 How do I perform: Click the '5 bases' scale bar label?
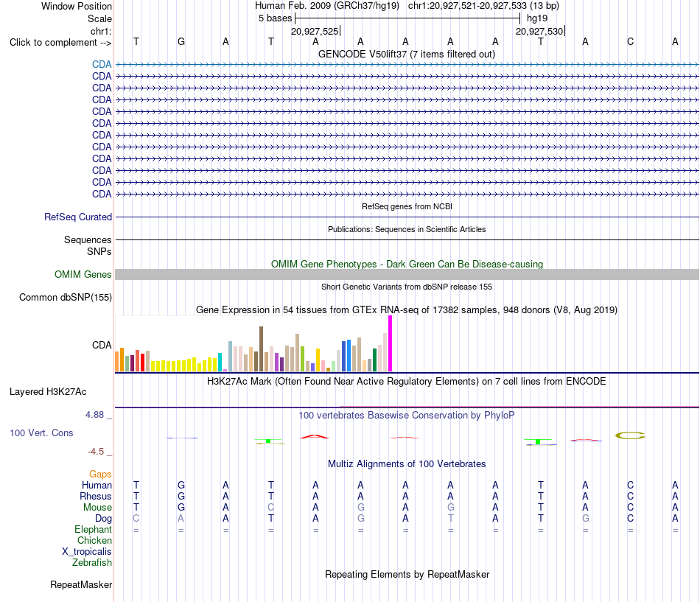click(275, 18)
